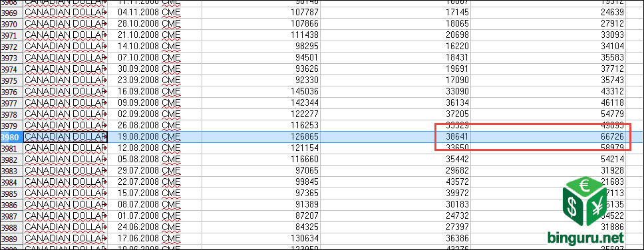This screenshot has height=250, width=644.
Task: Click the cell with value 145036
Action: coord(261,92)
